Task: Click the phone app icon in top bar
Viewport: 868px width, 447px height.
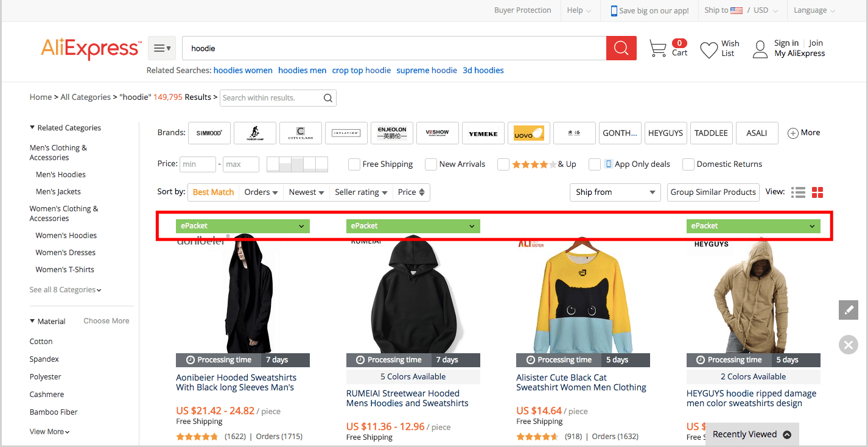Action: [x=614, y=11]
